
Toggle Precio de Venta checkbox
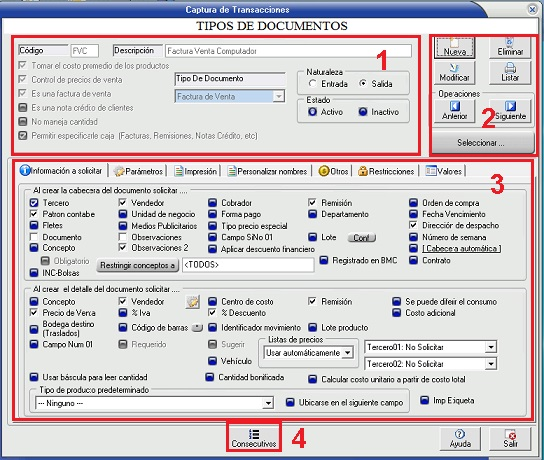[34, 313]
